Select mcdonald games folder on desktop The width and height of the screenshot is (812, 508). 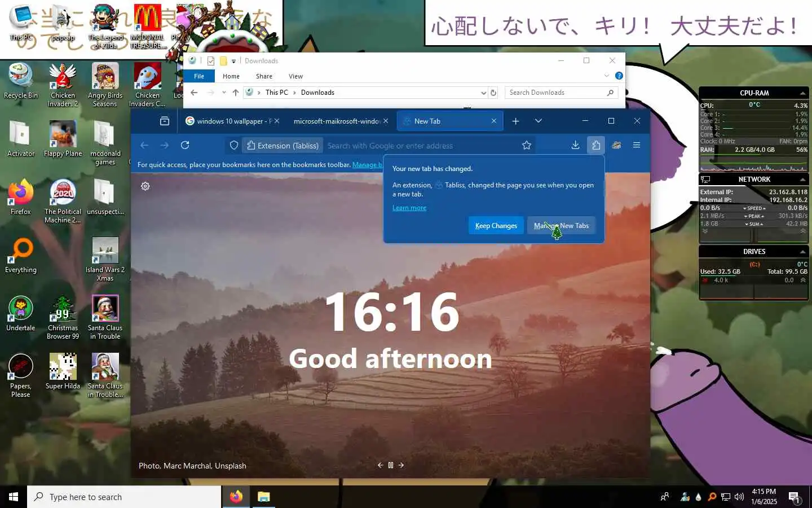pos(105,143)
